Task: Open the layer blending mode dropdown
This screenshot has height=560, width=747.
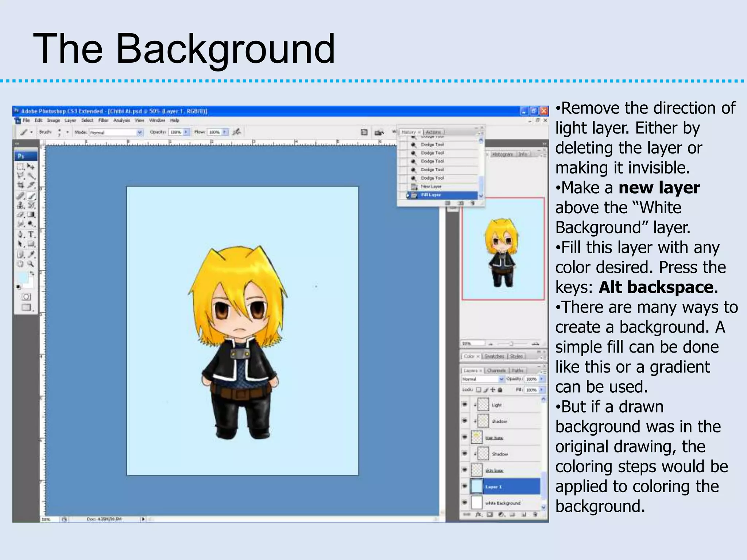Action: [x=501, y=379]
